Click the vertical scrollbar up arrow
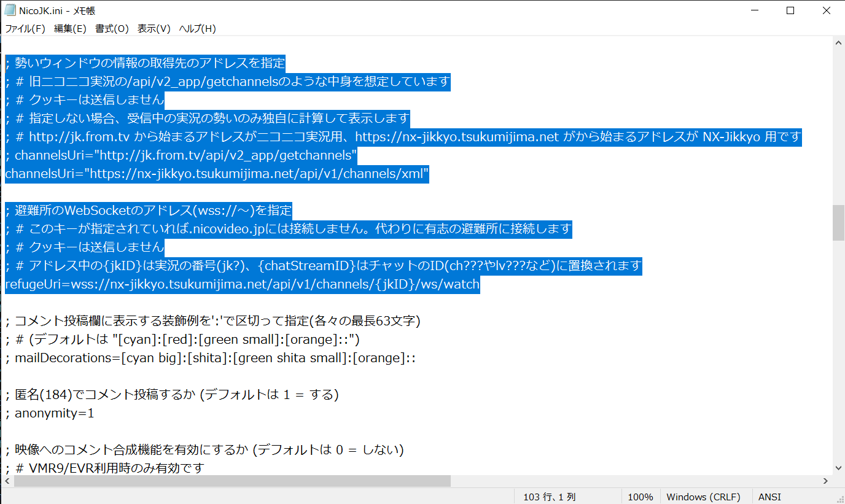 click(x=839, y=42)
